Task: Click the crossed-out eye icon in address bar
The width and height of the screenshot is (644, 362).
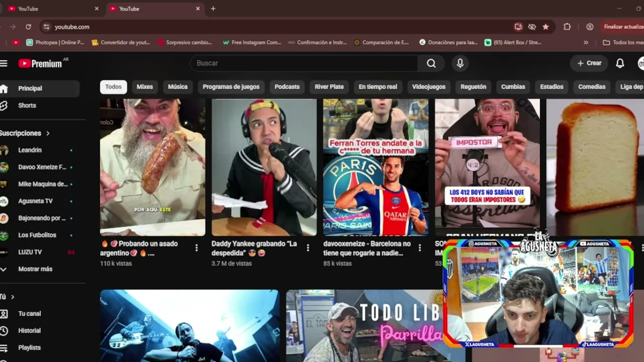Action: (532, 27)
